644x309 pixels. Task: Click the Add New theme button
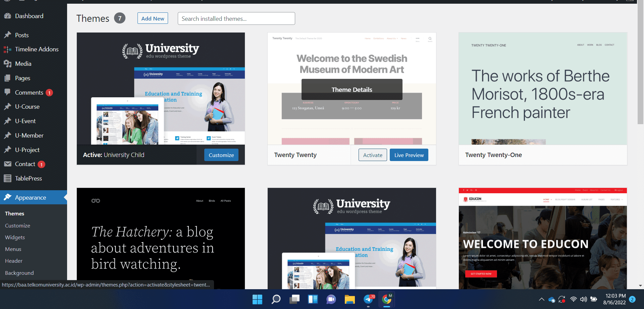tap(153, 18)
